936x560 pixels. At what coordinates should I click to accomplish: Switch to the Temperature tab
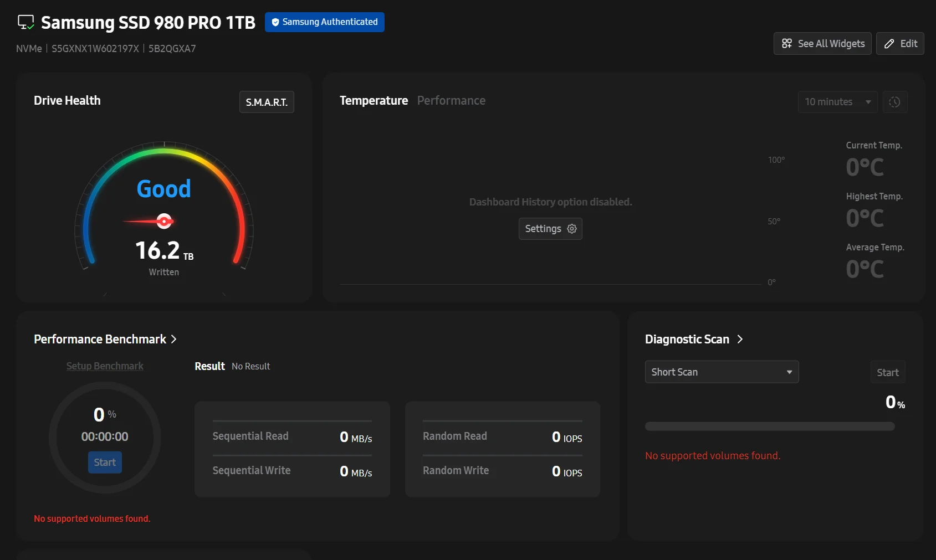pyautogui.click(x=374, y=101)
